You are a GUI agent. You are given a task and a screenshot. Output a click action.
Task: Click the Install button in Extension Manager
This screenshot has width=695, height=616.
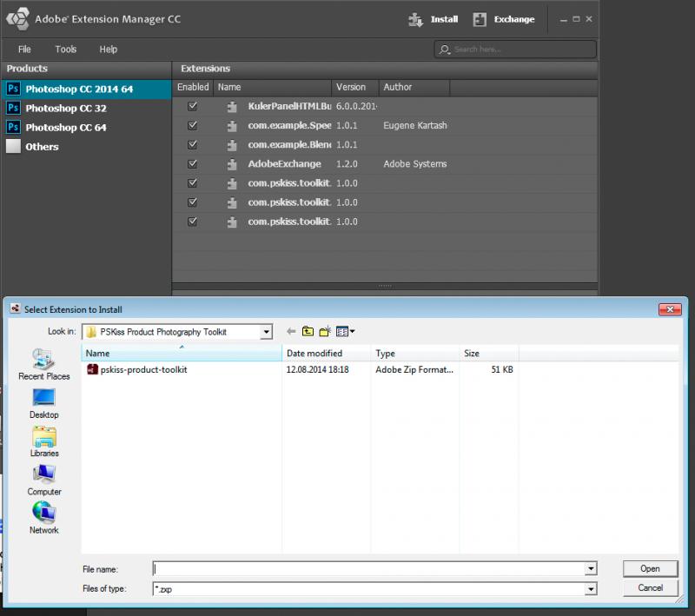pyautogui.click(x=433, y=19)
